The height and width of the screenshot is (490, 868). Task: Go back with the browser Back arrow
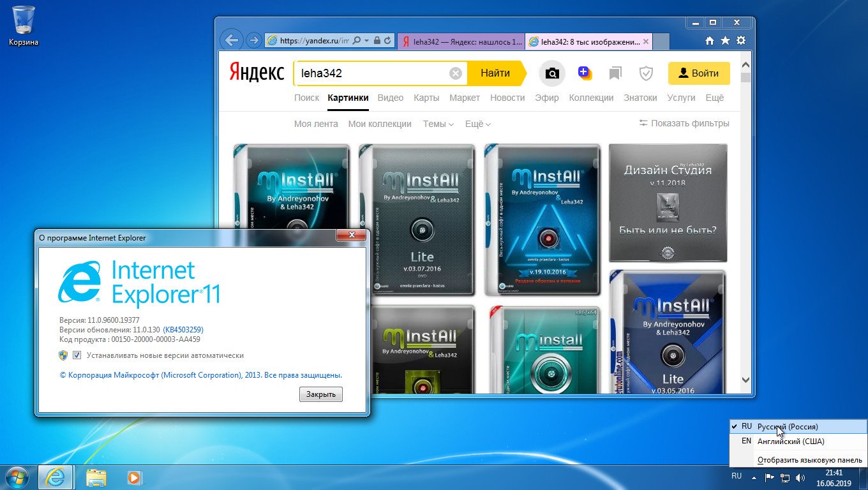click(x=232, y=40)
